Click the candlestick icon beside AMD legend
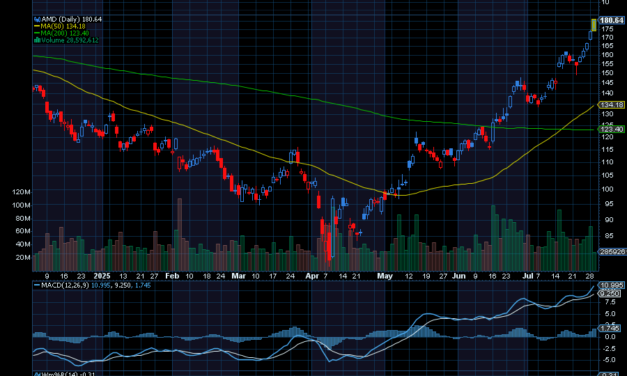627x376 pixels. pyautogui.click(x=37, y=19)
